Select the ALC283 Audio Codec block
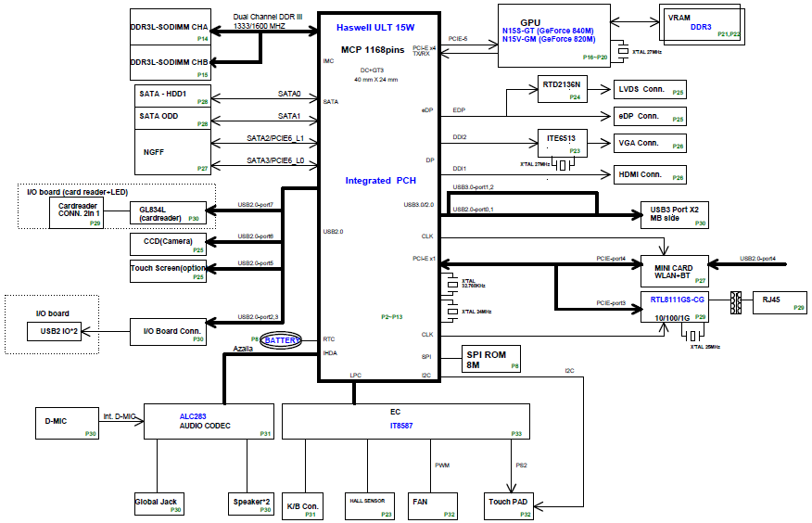 pos(209,422)
